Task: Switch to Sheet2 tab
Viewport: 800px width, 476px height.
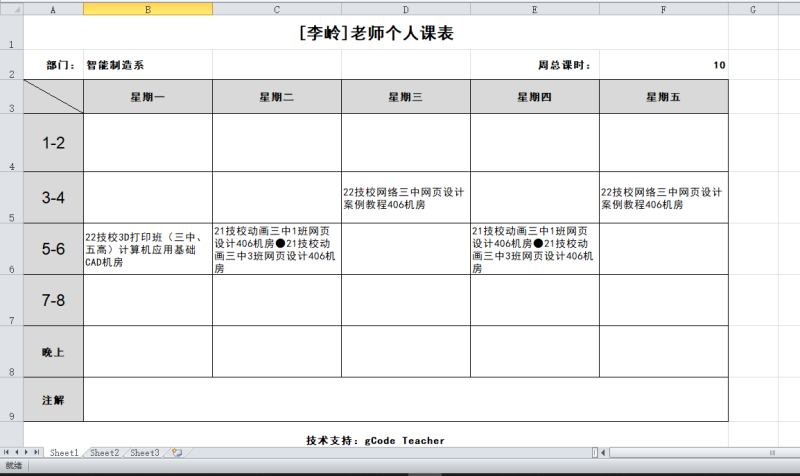Action: coord(104,453)
